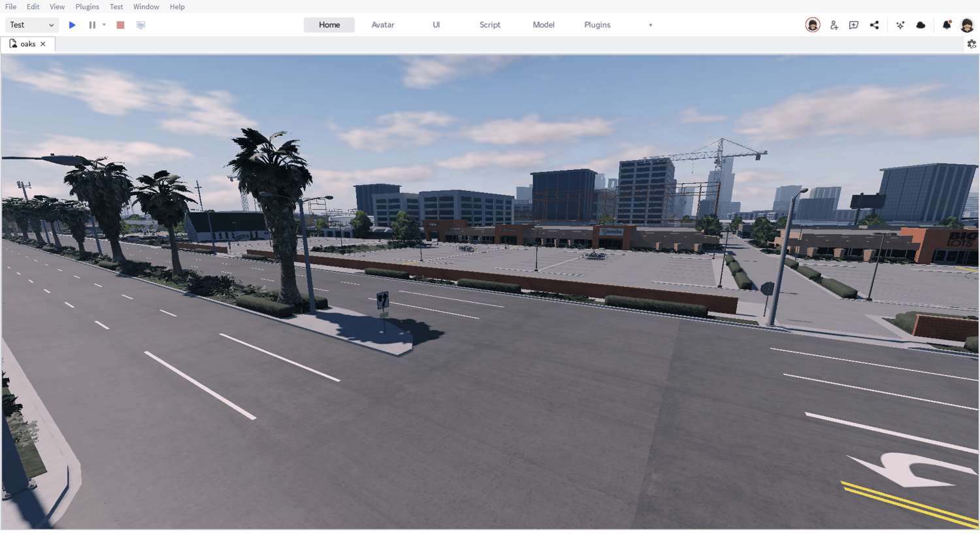Screen dimensions: 980x551
Task: Open viewport settings gear icon
Action: point(972,44)
